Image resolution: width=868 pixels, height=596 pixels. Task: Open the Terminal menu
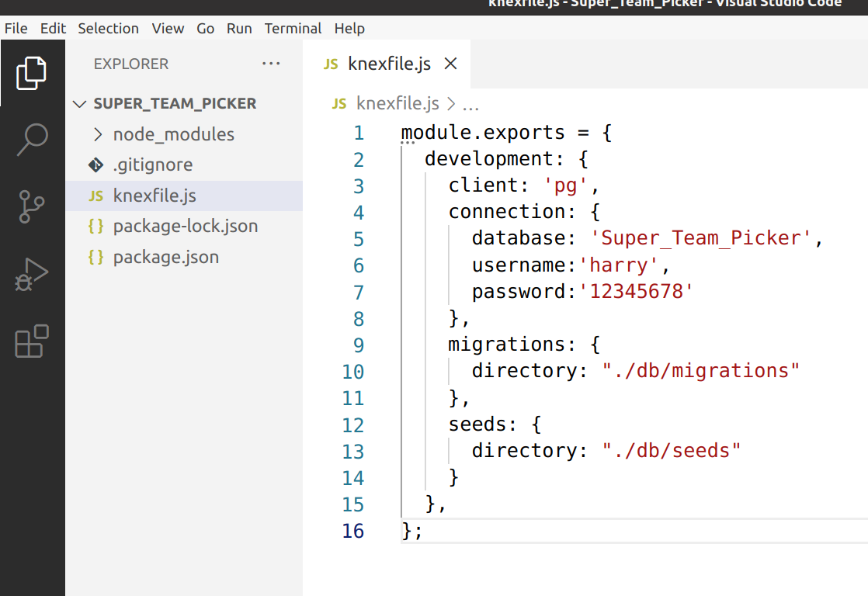coord(293,28)
